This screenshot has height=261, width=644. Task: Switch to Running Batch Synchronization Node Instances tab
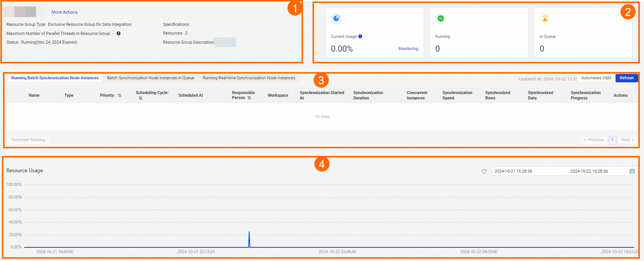(55, 78)
